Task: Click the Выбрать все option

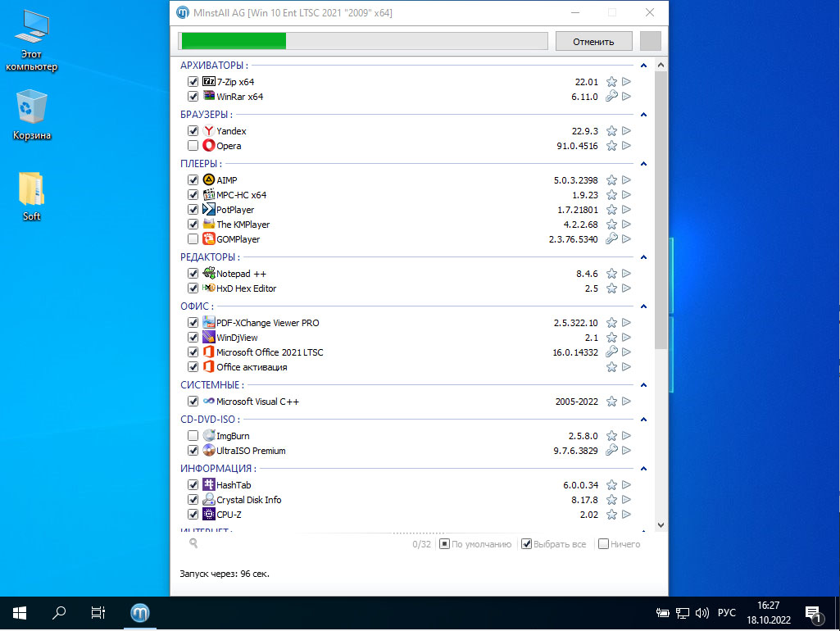Action: (527, 544)
